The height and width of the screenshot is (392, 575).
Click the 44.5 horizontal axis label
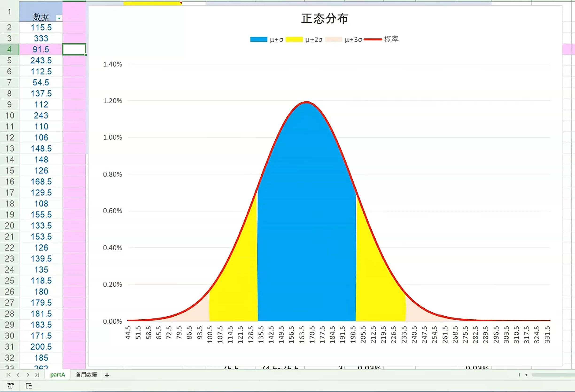pos(128,333)
